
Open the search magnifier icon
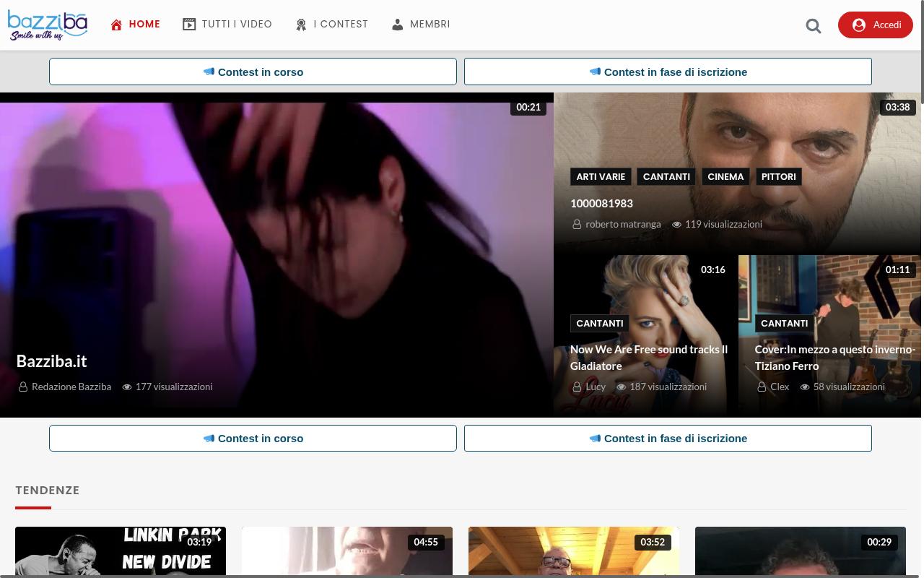point(814,26)
